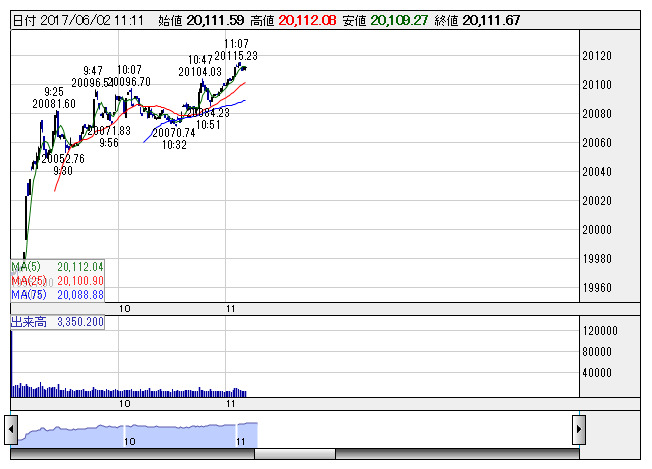This screenshot has height=469, width=652.
Task: Click the tall first volume bar
Action: pyautogui.click(x=11, y=362)
